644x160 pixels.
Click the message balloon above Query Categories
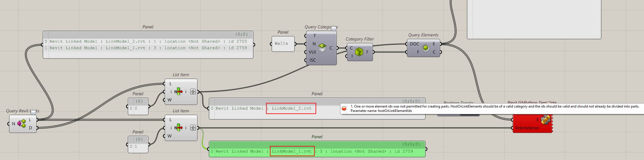coord(334,28)
